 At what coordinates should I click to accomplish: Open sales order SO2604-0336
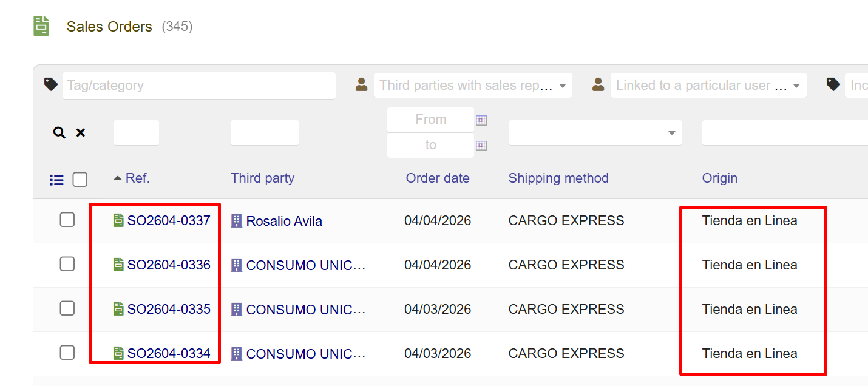(169, 265)
